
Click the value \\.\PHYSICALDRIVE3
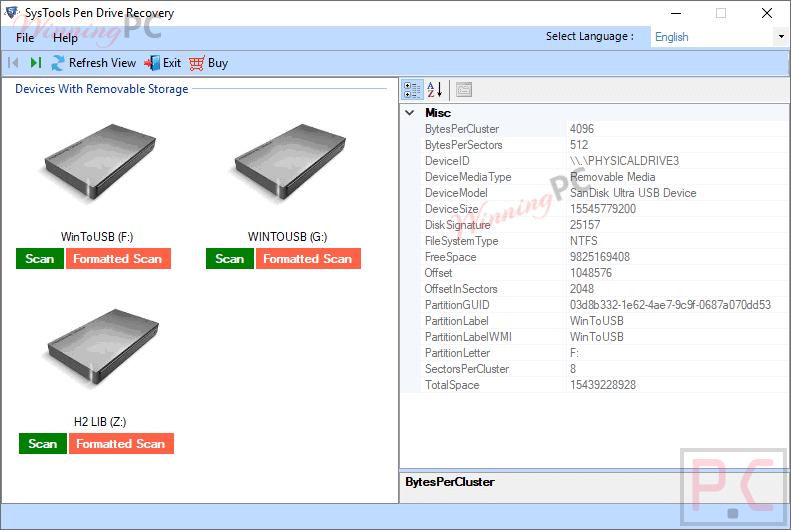[625, 161]
